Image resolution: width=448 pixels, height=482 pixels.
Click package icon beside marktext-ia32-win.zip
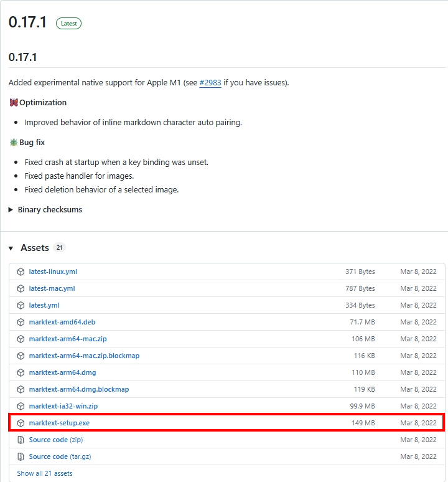pyautogui.click(x=21, y=406)
